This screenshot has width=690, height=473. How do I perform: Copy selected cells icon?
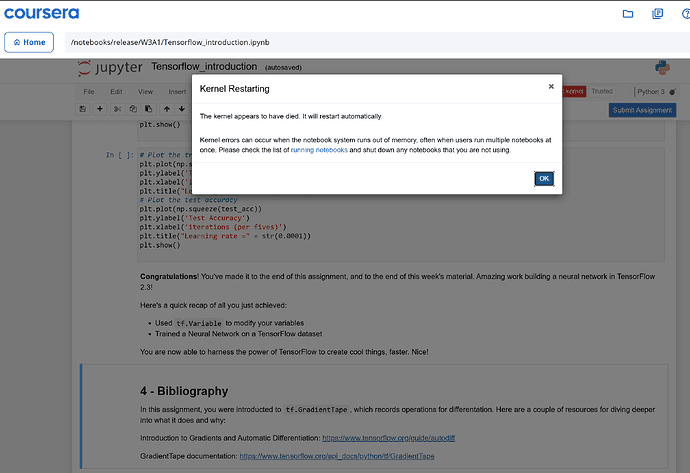coord(133,109)
